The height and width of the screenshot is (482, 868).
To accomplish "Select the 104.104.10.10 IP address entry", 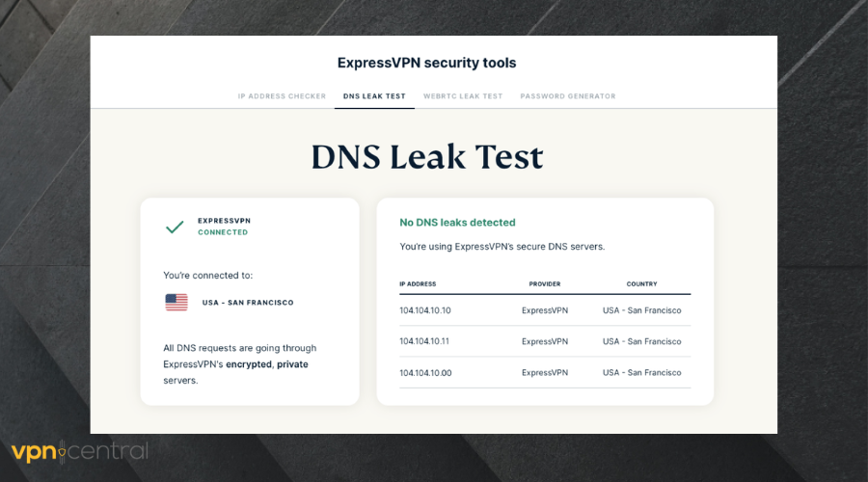I will (425, 310).
